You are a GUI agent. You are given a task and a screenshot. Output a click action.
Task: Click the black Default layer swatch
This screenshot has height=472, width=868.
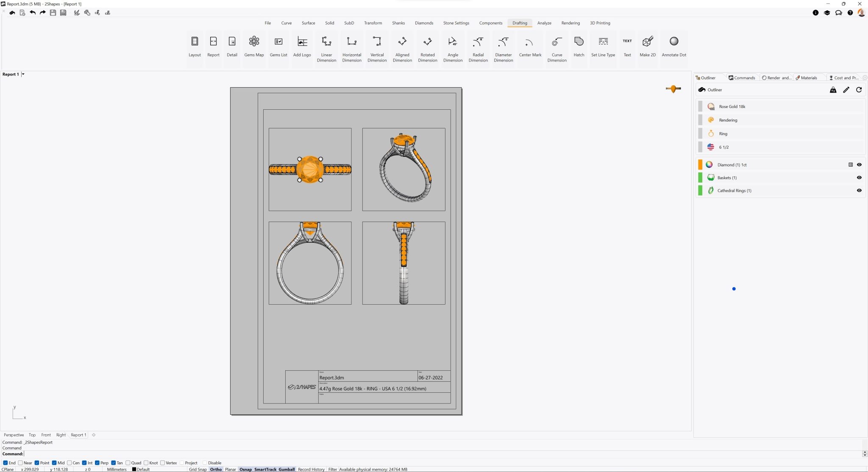134,469
